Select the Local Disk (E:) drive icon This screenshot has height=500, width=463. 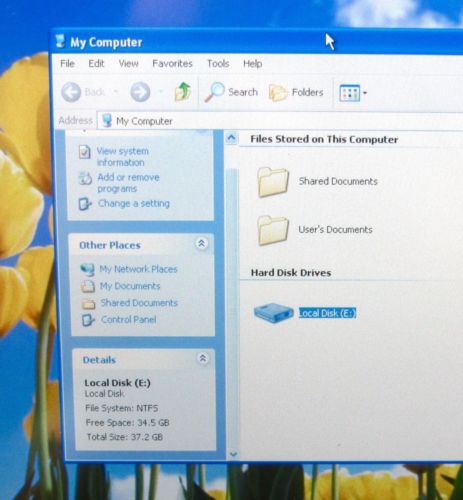tap(273, 313)
